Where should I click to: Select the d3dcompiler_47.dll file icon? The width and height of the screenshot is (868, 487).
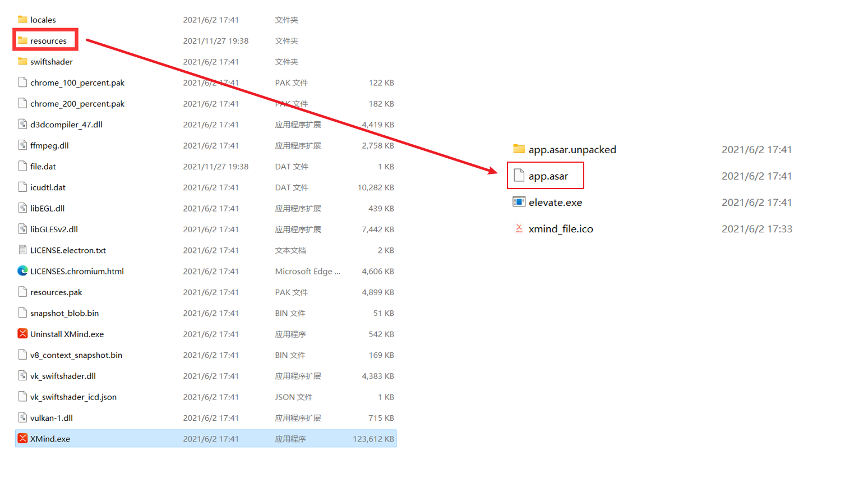[x=22, y=125]
